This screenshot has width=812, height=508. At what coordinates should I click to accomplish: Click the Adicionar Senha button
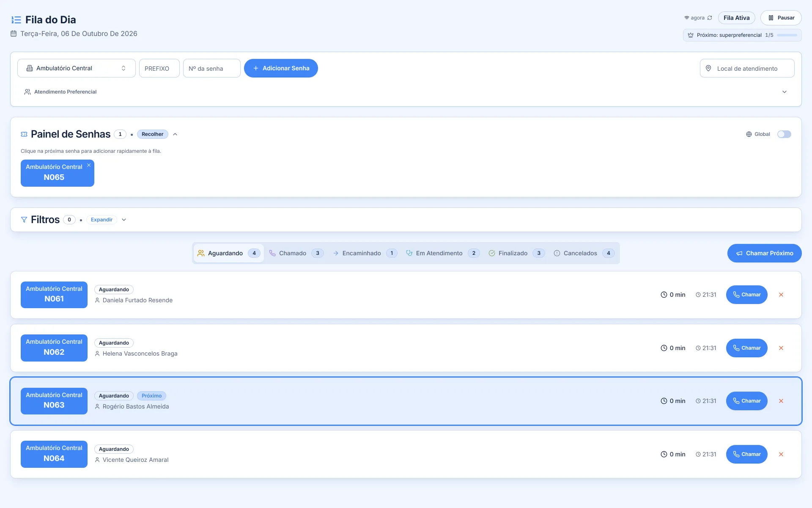click(x=281, y=68)
